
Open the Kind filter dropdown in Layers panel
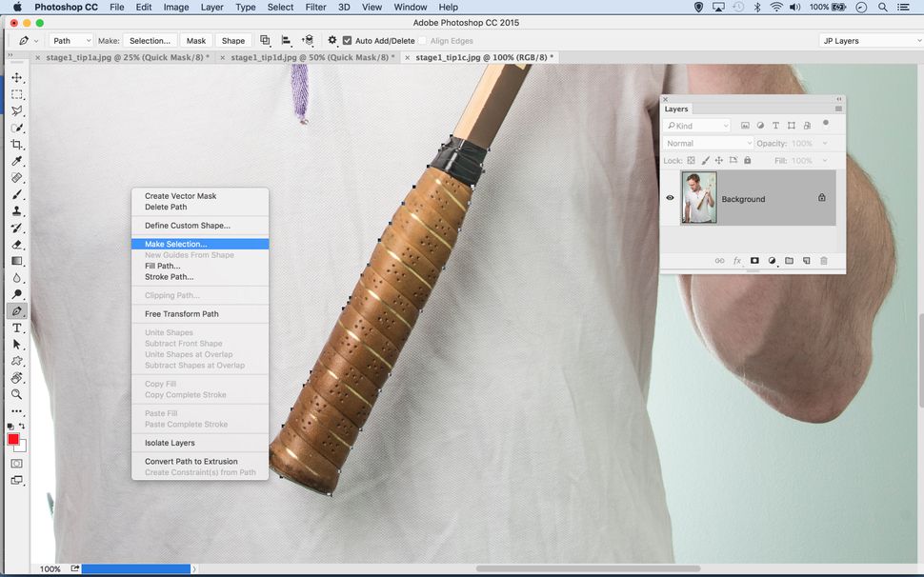[698, 125]
